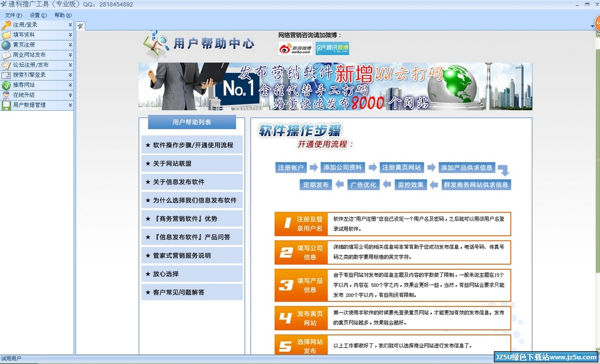Open the 设置(S) menu
Image resolution: width=600 pixels, height=364 pixels.
pyautogui.click(x=38, y=15)
